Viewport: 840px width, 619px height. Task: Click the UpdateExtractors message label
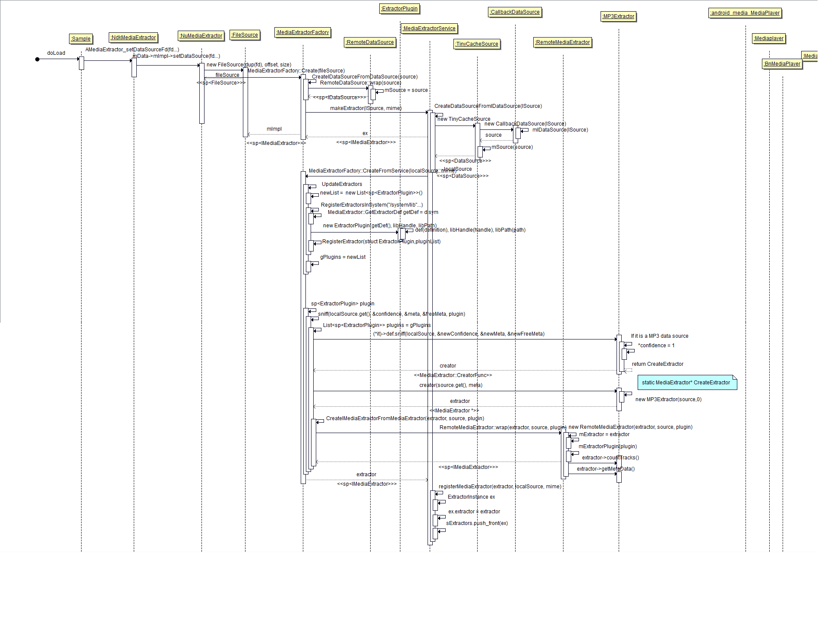342,184
